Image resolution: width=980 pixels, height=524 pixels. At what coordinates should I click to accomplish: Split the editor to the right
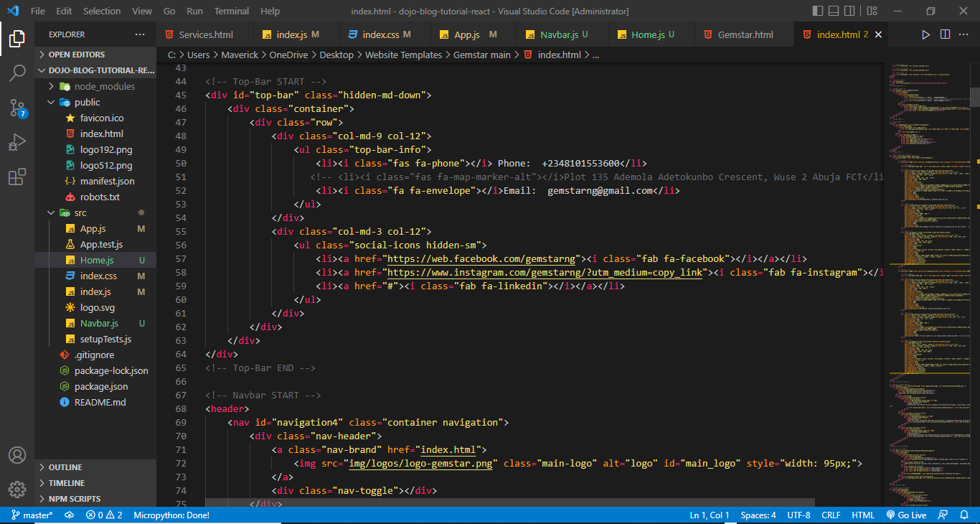click(945, 34)
